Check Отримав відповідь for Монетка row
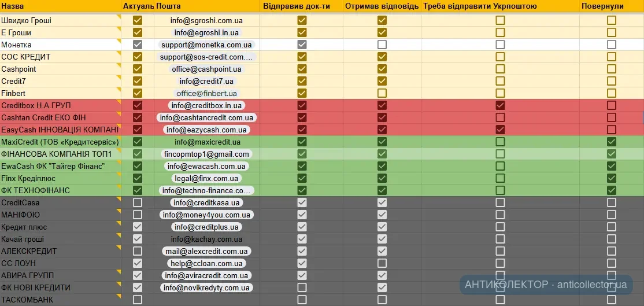 tap(382, 45)
